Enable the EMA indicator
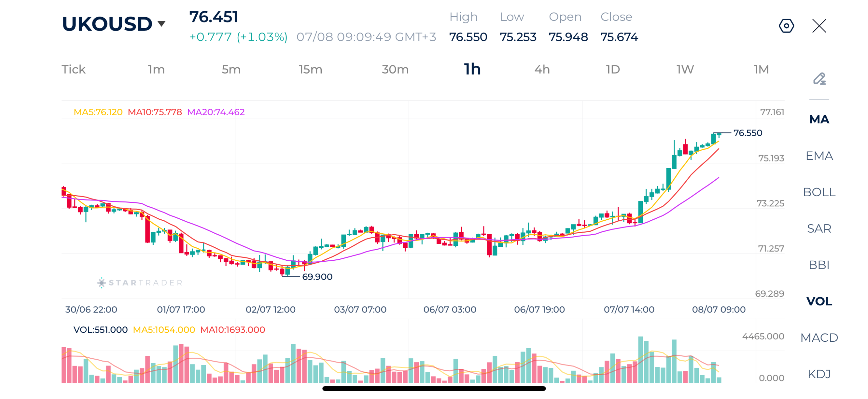Viewport: 868px width, 399px height. point(819,156)
